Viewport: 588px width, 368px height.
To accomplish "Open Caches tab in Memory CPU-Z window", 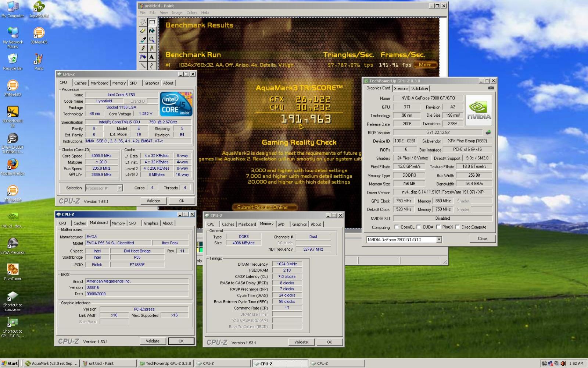I will (x=228, y=224).
